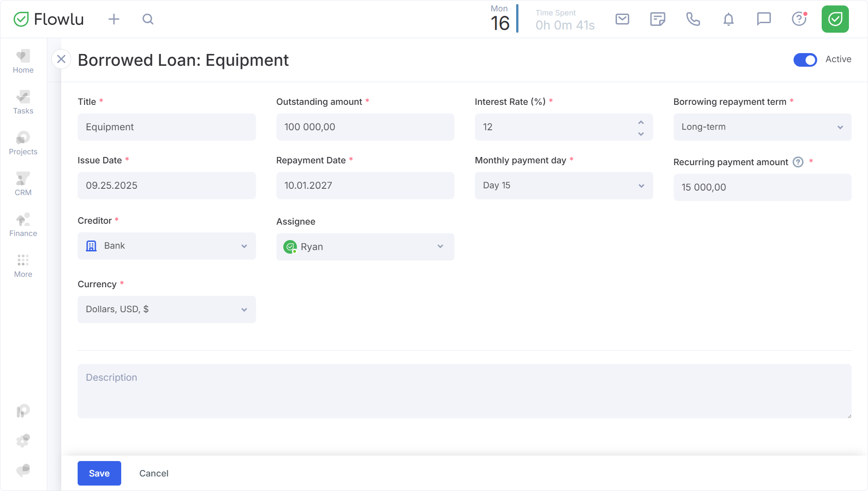The width and height of the screenshot is (868, 491).
Task: Click the Save button
Action: click(99, 473)
